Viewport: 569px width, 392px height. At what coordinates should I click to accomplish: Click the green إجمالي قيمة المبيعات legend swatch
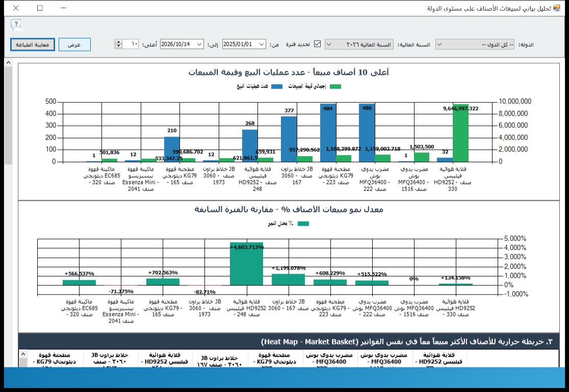click(x=335, y=86)
